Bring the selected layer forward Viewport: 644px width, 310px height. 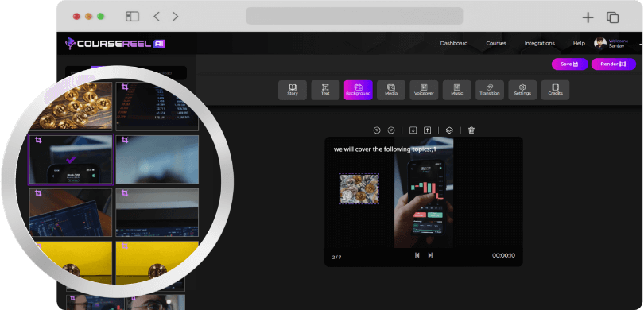[427, 130]
